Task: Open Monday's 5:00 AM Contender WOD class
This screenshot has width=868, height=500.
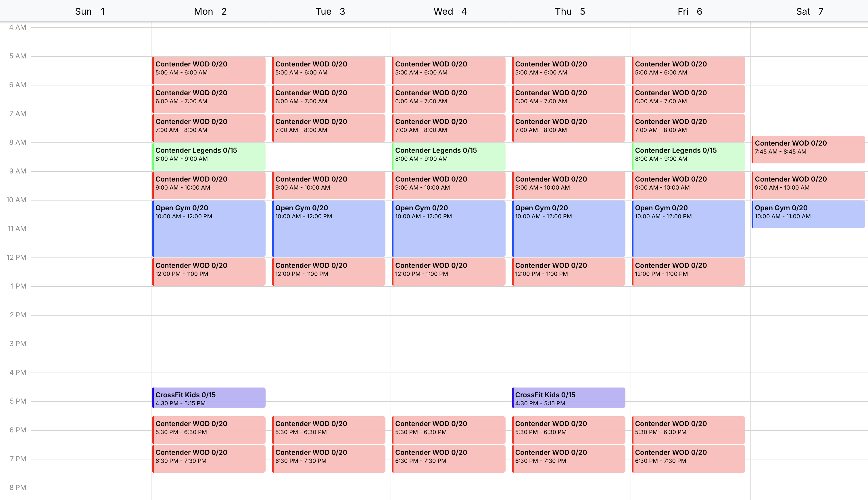Action: [x=209, y=70]
